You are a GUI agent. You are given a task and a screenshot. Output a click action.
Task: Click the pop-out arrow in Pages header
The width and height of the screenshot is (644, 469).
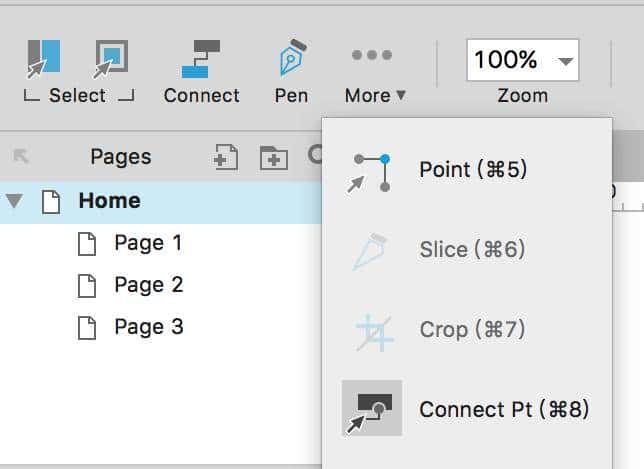(x=21, y=157)
